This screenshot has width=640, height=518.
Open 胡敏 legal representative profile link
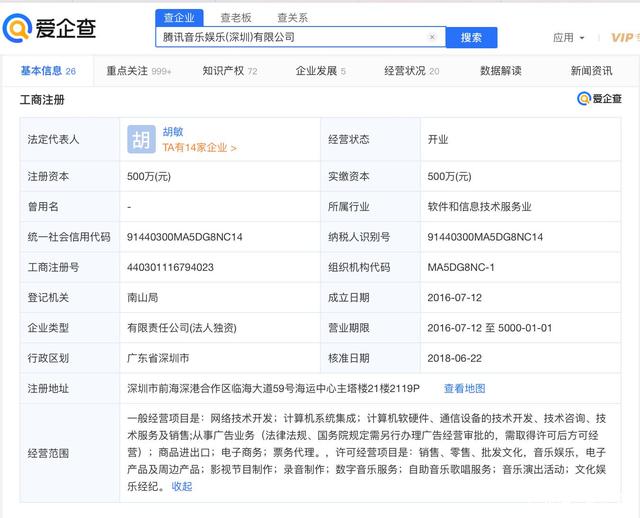(x=173, y=132)
